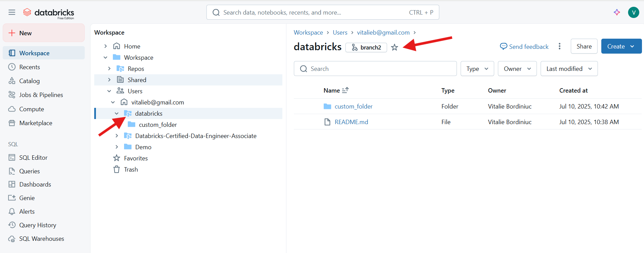The image size is (644, 253).
Task: Click the Marketplace store icon
Action: point(12,123)
